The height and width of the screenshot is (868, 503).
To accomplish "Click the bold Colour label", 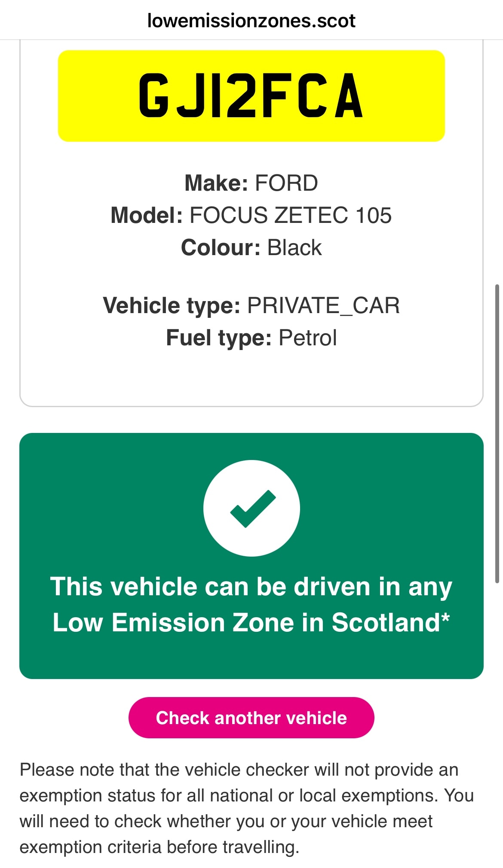I will (221, 248).
